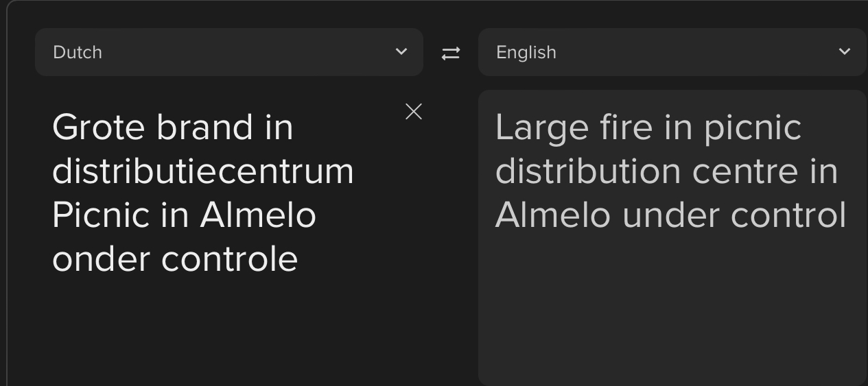
Task: Click the word "controle" in source text
Action: pos(230,259)
